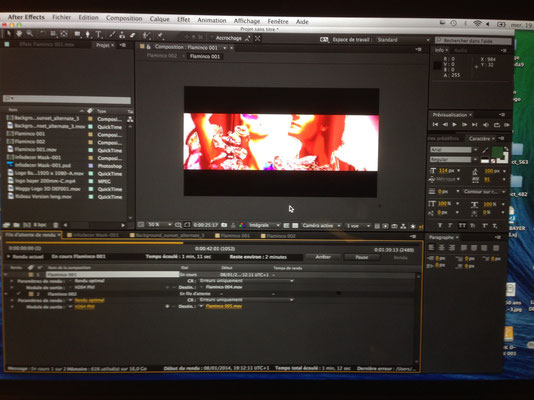Open the 1 vue layout dropdown
The width and height of the screenshot is (534, 400).
coord(358,226)
